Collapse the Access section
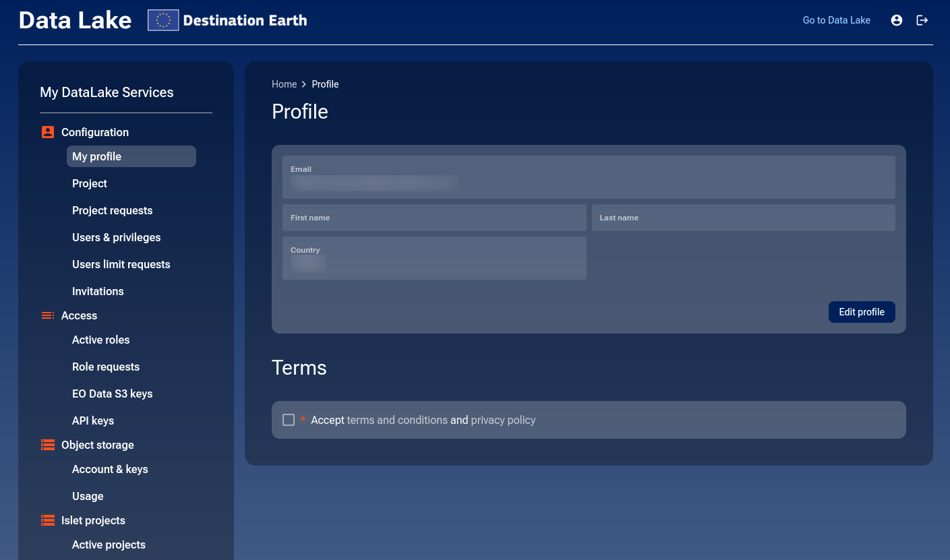950x560 pixels. (x=79, y=315)
